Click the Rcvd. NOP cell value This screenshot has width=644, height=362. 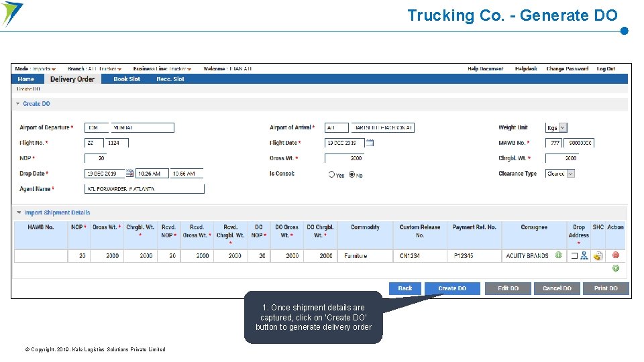[x=168, y=255]
